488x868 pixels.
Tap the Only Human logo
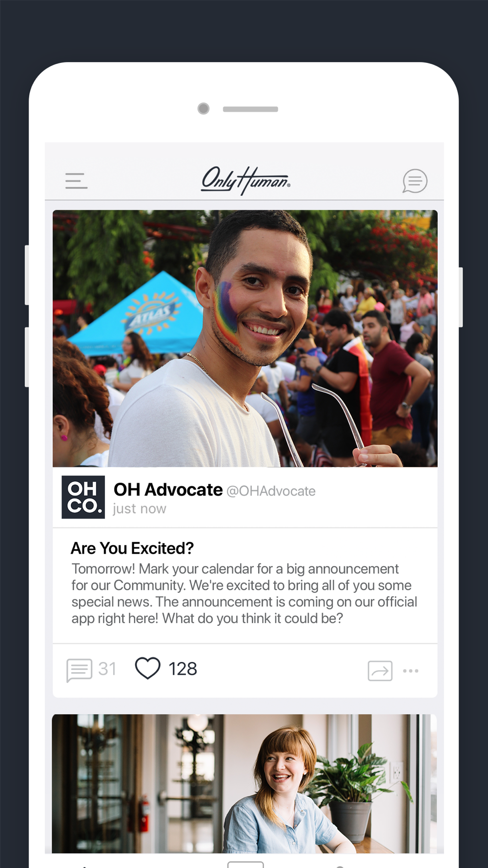pos(245,180)
